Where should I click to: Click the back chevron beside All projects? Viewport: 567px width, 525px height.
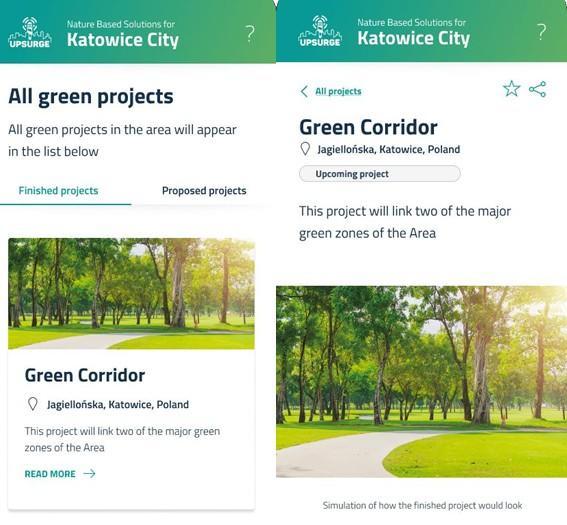click(x=304, y=91)
